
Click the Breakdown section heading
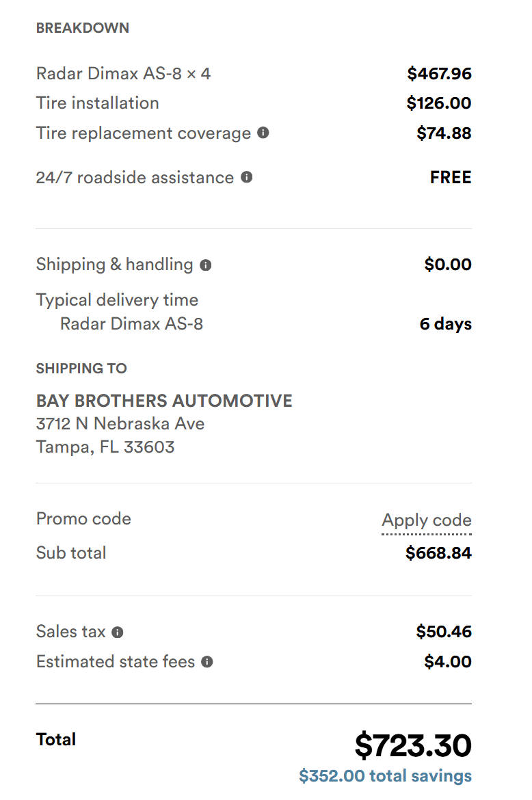point(83,28)
